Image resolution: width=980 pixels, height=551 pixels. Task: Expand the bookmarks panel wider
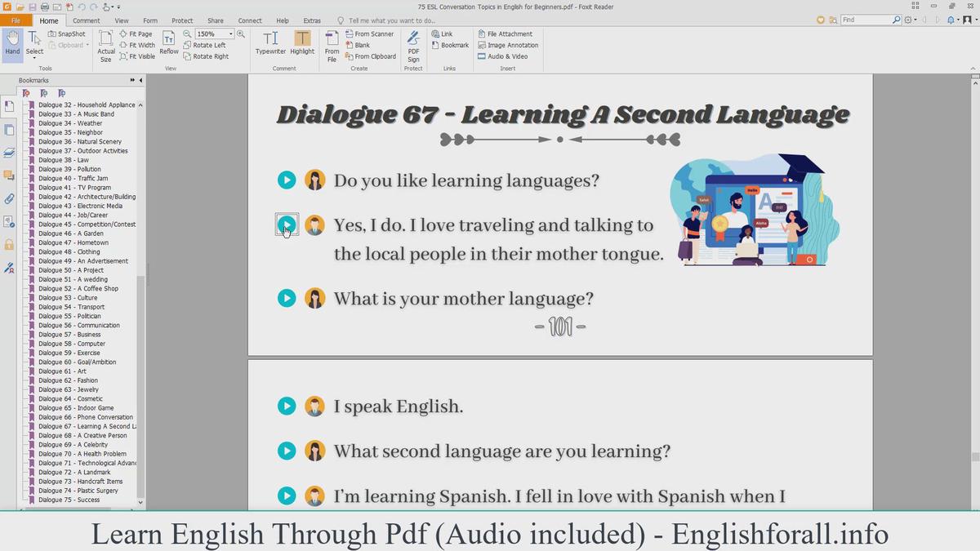tap(132, 80)
